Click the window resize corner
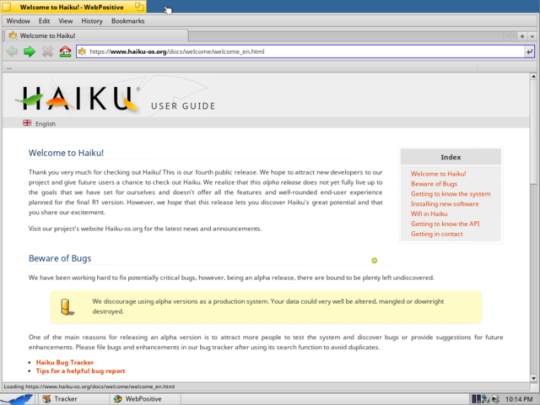This screenshot has width=540, height=405. (x=533, y=387)
